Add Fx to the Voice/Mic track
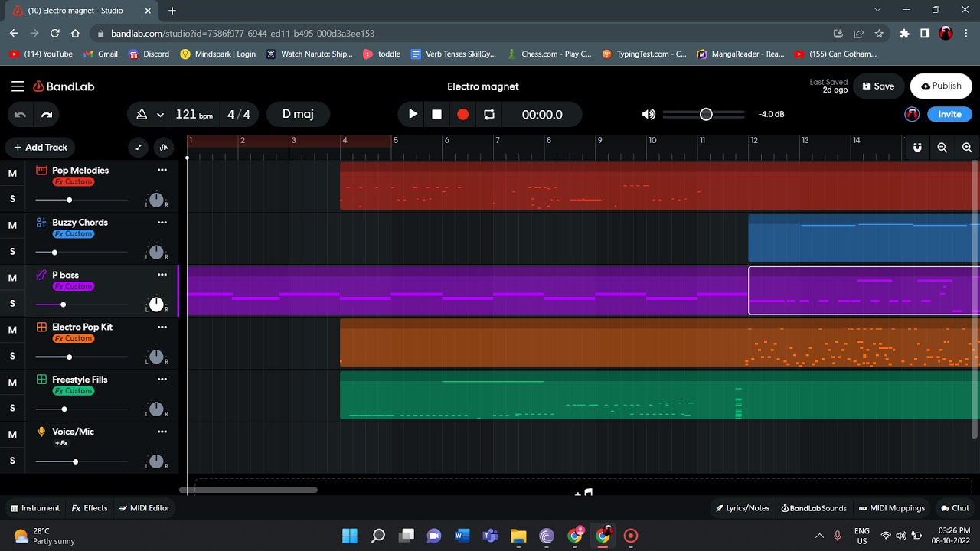Image resolution: width=980 pixels, height=551 pixels. [x=61, y=443]
